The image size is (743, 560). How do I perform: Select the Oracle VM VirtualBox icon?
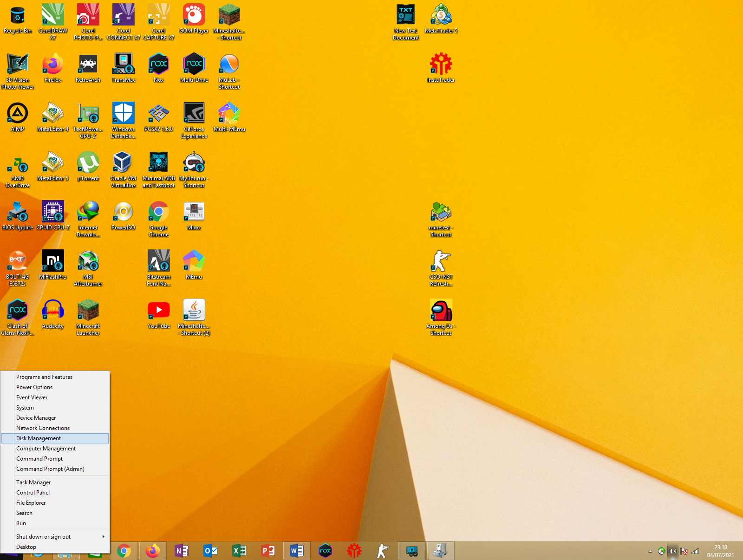tap(124, 170)
